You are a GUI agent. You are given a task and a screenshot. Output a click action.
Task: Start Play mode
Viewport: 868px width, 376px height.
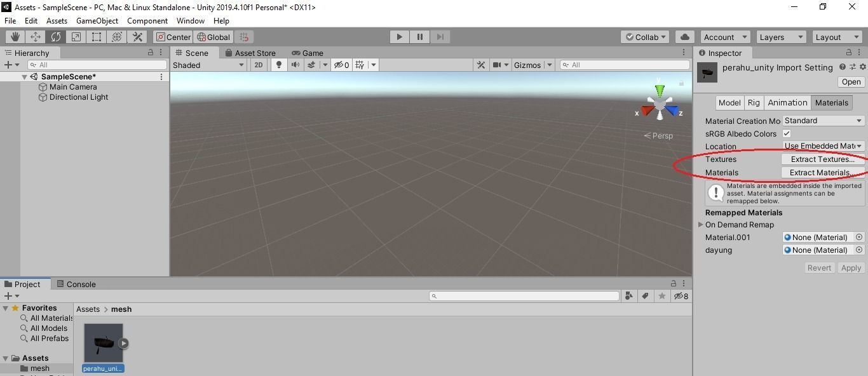(x=400, y=37)
